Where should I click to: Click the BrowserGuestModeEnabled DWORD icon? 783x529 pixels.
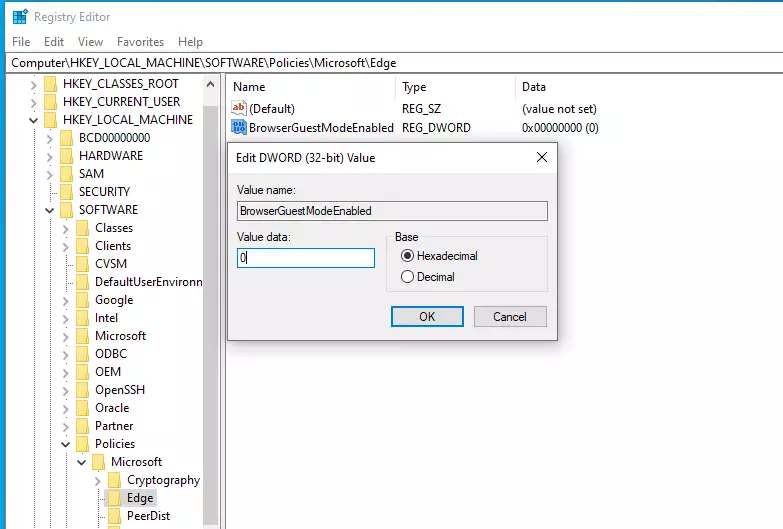pyautogui.click(x=239, y=127)
